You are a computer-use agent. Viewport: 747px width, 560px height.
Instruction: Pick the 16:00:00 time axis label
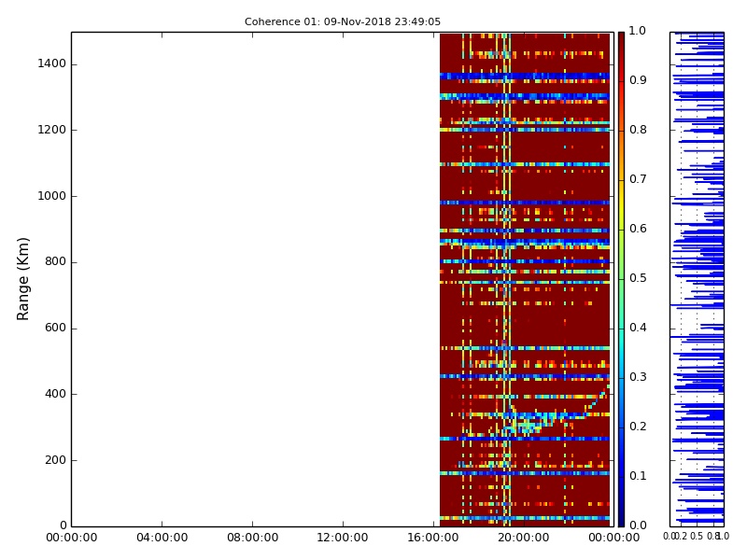(433, 538)
